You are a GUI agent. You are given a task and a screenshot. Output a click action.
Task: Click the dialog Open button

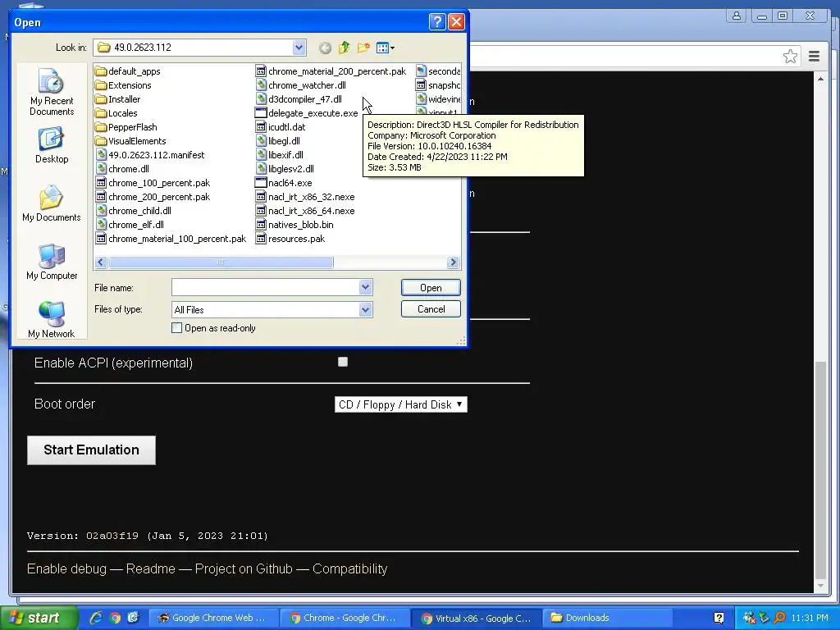pyautogui.click(x=431, y=288)
